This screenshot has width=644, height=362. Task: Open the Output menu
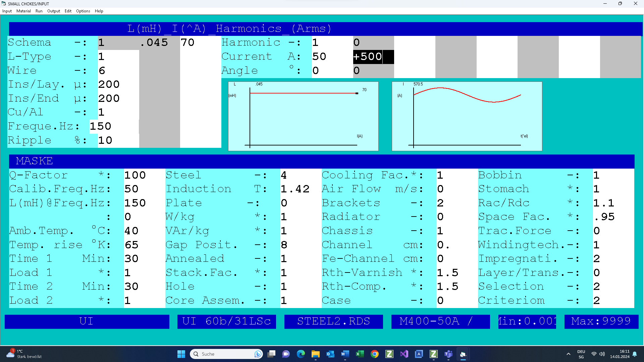point(54,11)
